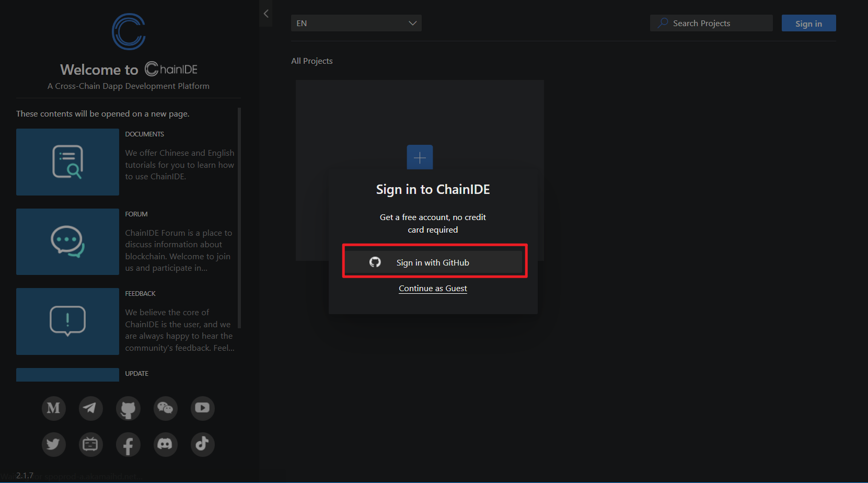Open the Medium social icon
This screenshot has height=483, width=868.
53,408
